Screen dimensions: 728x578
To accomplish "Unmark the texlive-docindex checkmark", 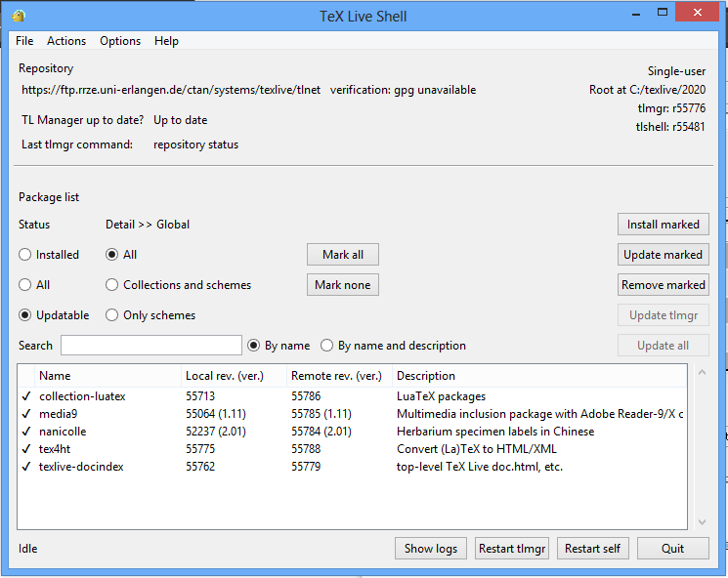I will point(26,467).
